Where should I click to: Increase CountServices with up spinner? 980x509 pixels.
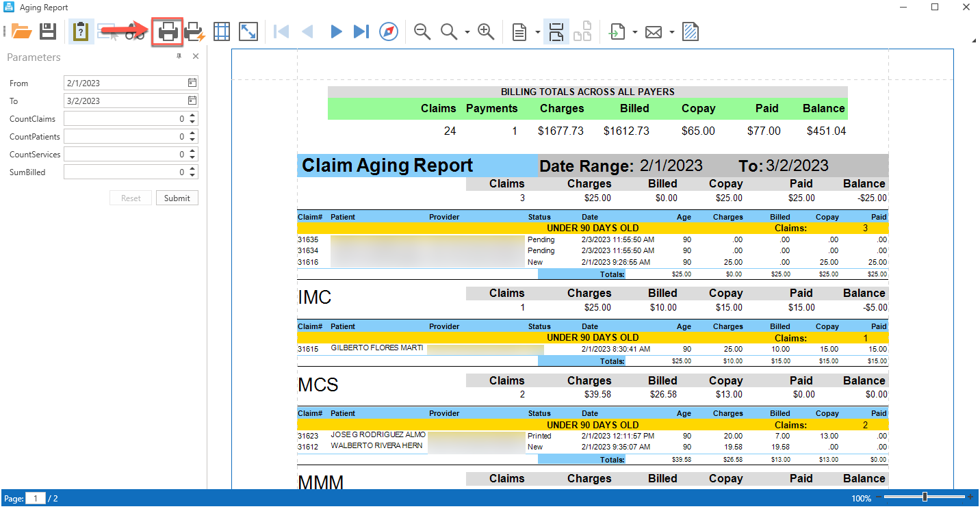[x=193, y=151]
